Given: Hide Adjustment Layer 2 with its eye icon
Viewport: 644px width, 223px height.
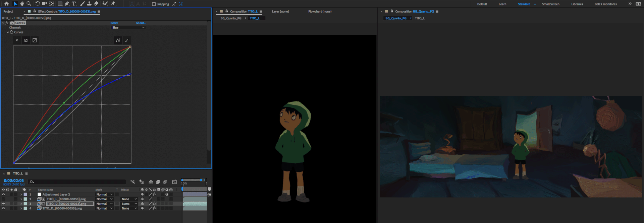Looking at the screenshot, I should coord(3,194).
